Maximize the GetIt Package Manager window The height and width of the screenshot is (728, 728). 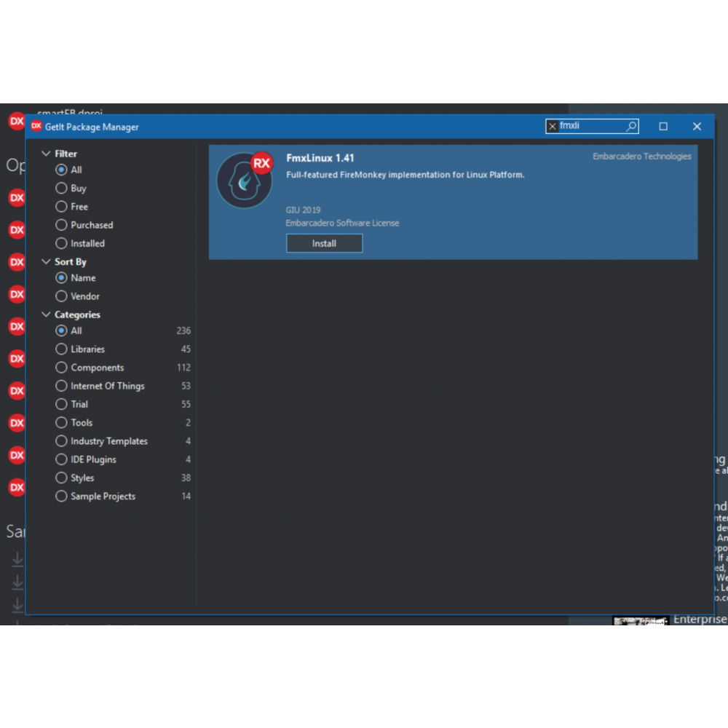pyautogui.click(x=663, y=127)
